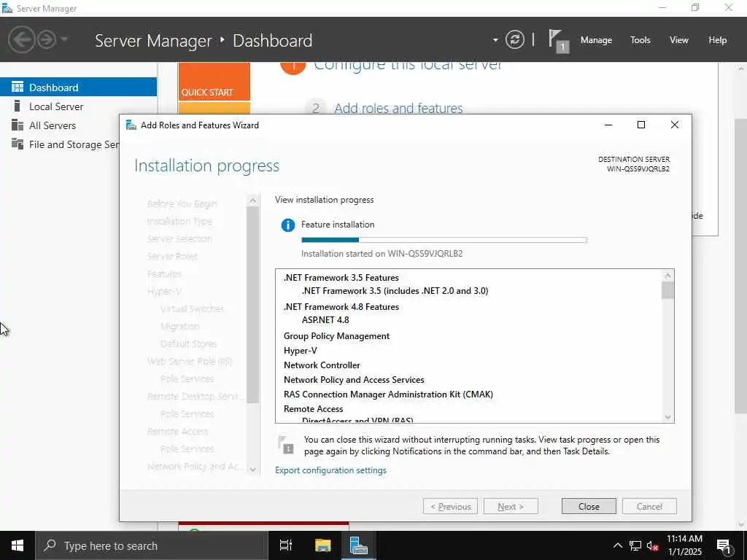Click the Dashboard grid icon in sidebar
The width and height of the screenshot is (747, 560).
18,87
